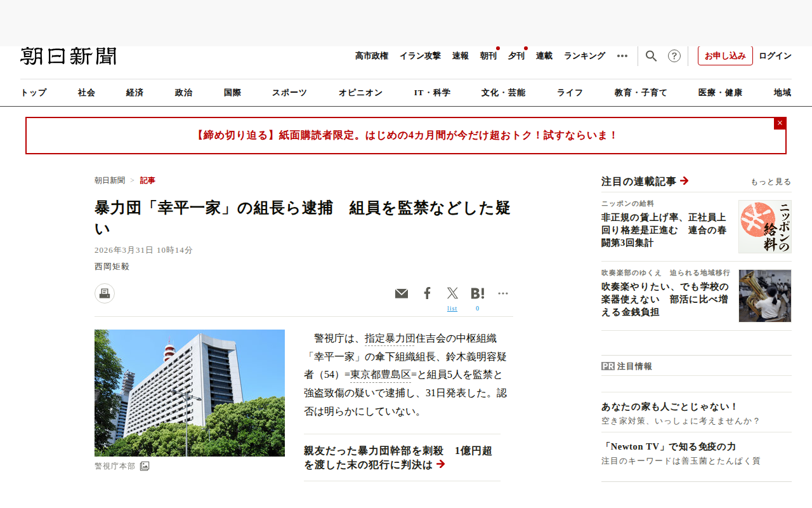Select the トップ navigation tab
812x508 pixels.
(x=34, y=93)
